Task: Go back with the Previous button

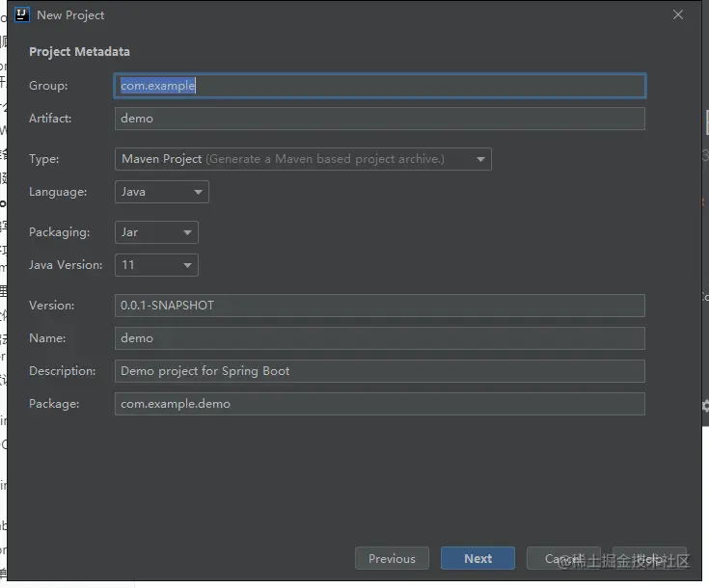Action: (x=392, y=559)
